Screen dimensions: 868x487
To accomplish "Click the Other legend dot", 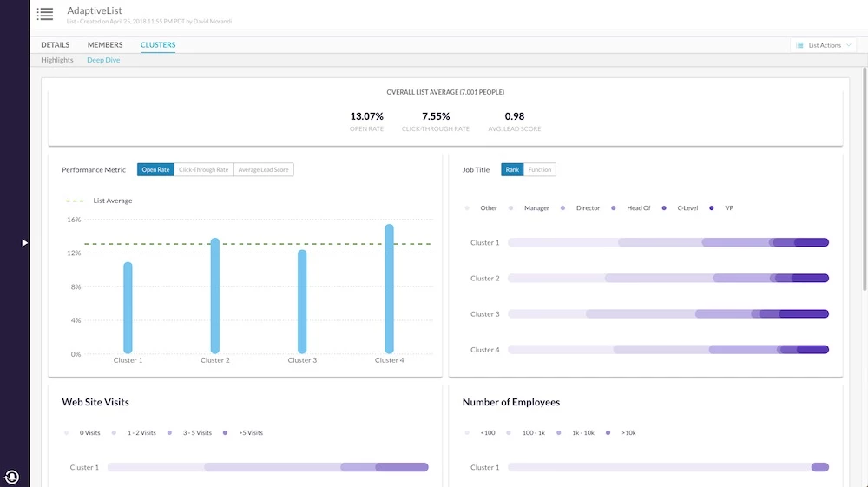I will pyautogui.click(x=467, y=208).
